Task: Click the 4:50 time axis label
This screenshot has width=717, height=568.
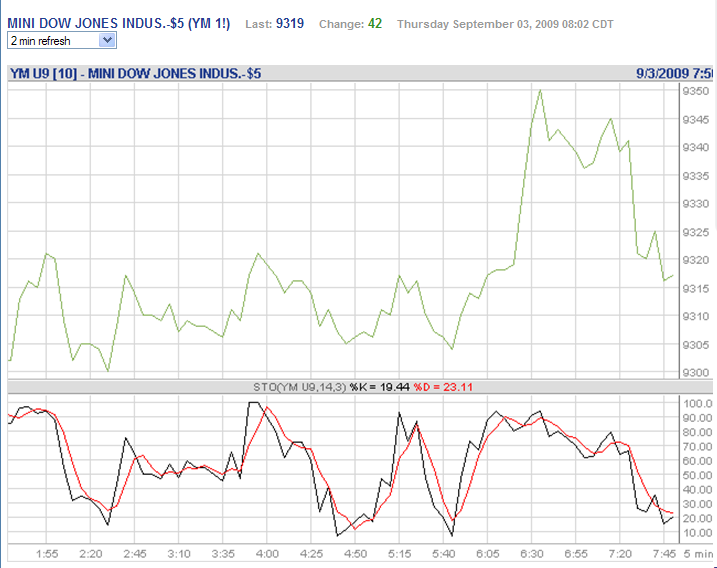Action: [x=355, y=554]
